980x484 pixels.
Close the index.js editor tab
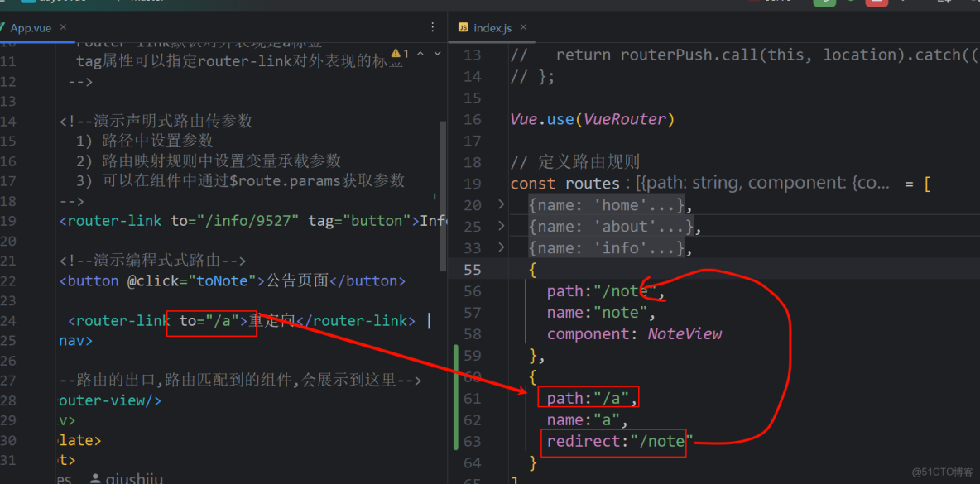pyautogui.click(x=522, y=26)
